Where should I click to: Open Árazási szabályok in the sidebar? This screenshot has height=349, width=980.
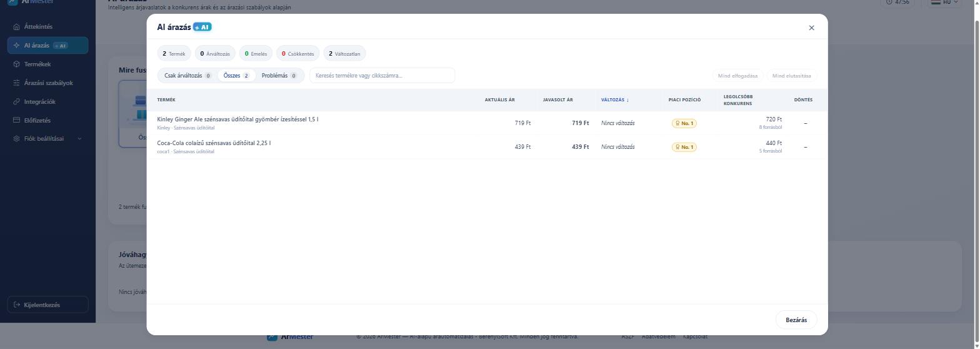[x=47, y=83]
